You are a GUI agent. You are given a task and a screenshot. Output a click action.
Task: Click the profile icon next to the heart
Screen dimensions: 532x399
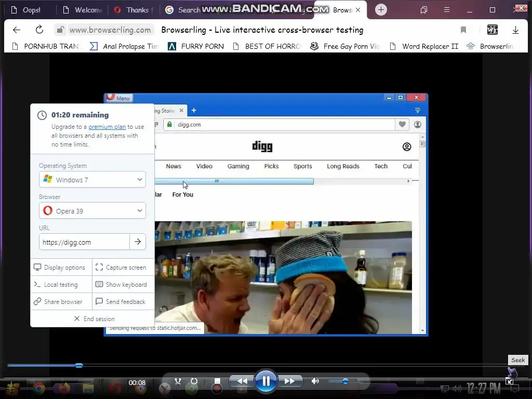[418, 125]
